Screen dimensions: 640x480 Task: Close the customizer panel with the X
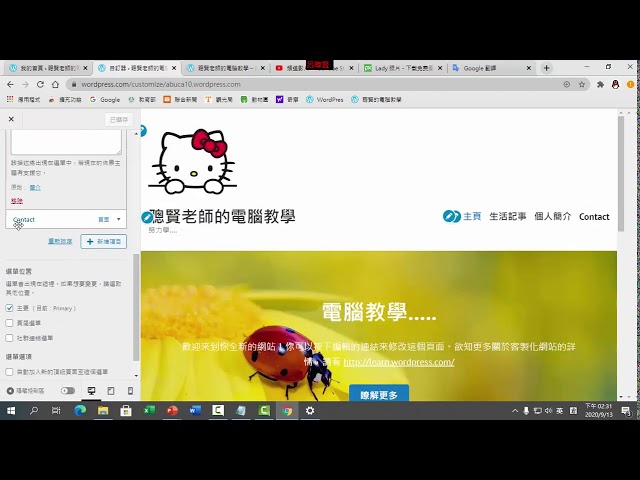(11, 119)
